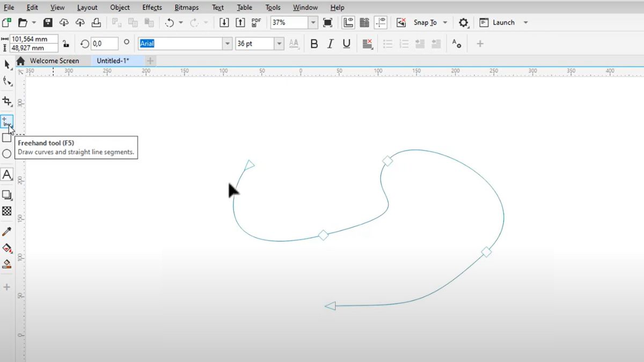Viewport: 644px width, 362px height.
Task: Select the Ellipse tool
Action: (x=7, y=154)
